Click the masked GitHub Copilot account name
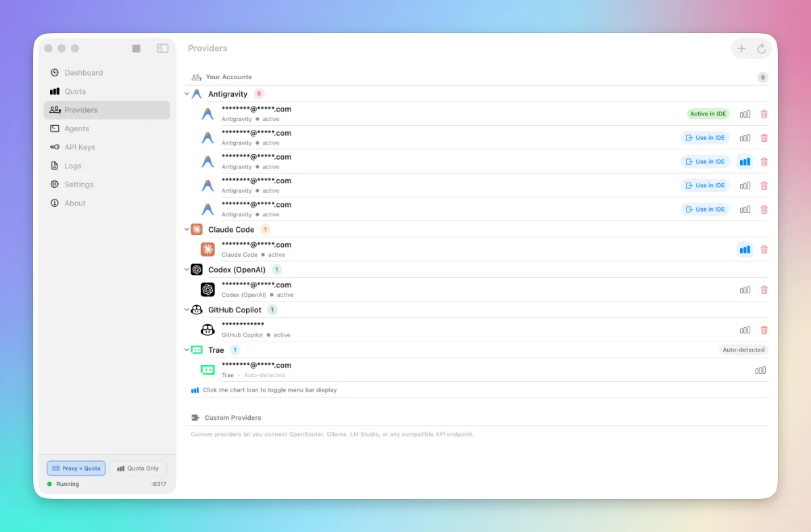Image resolution: width=811 pixels, height=532 pixels. (243, 325)
